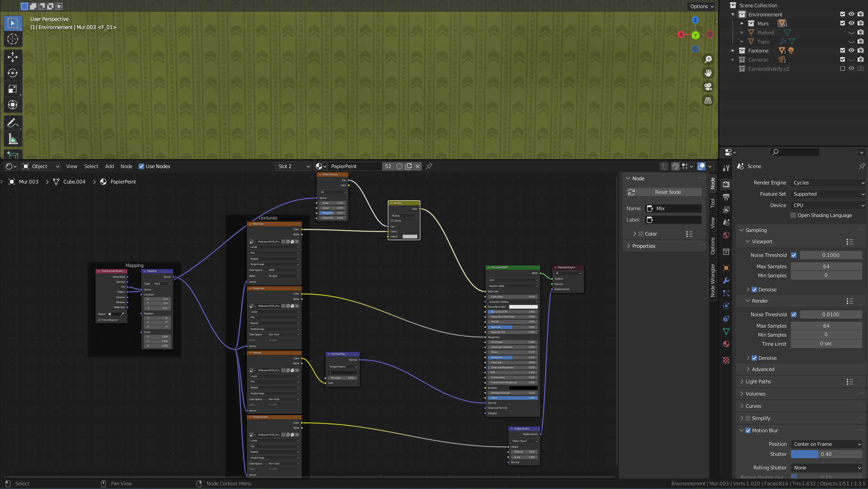This screenshot has width=868, height=489.
Task: Click the pin material icon in header
Action: click(x=429, y=166)
